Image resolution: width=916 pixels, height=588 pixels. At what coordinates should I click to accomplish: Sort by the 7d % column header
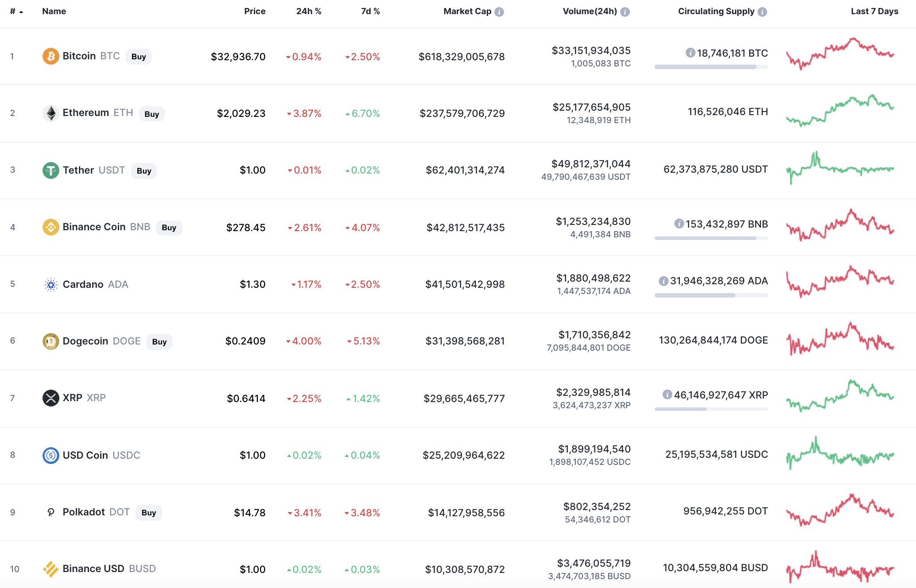pos(370,12)
